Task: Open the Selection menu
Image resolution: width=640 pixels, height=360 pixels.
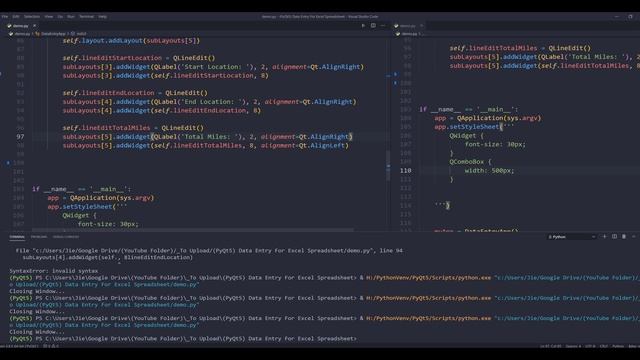Action: point(32,17)
